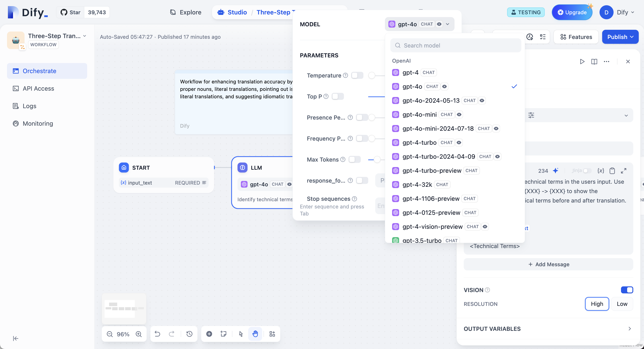The height and width of the screenshot is (349, 644).
Task: Open the checklist icon in toolbar
Action: (x=543, y=37)
